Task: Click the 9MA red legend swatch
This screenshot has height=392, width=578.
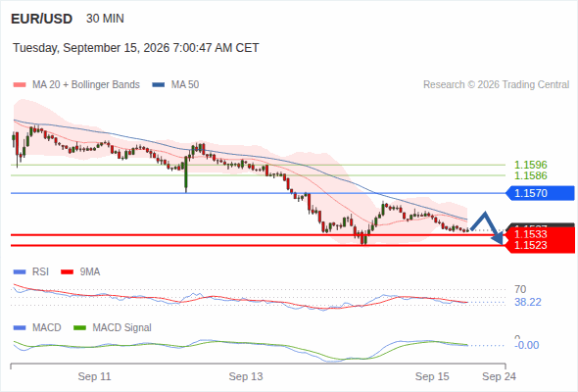Action: [x=67, y=272]
